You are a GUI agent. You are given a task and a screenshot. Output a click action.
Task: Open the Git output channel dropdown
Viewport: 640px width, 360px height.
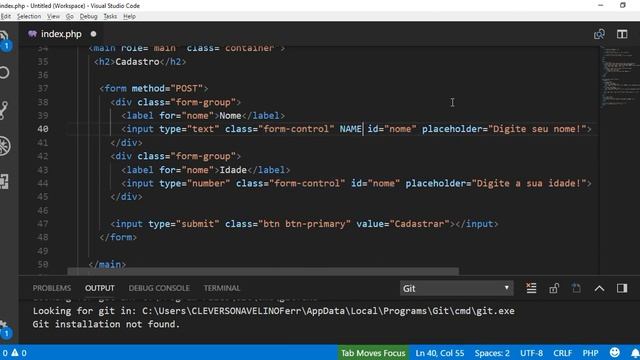coord(456,289)
